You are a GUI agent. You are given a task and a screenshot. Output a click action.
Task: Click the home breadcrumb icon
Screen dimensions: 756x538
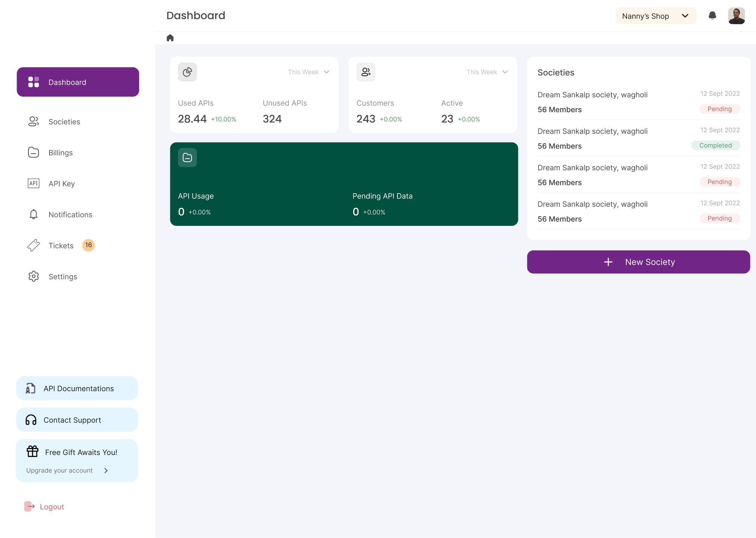(170, 38)
